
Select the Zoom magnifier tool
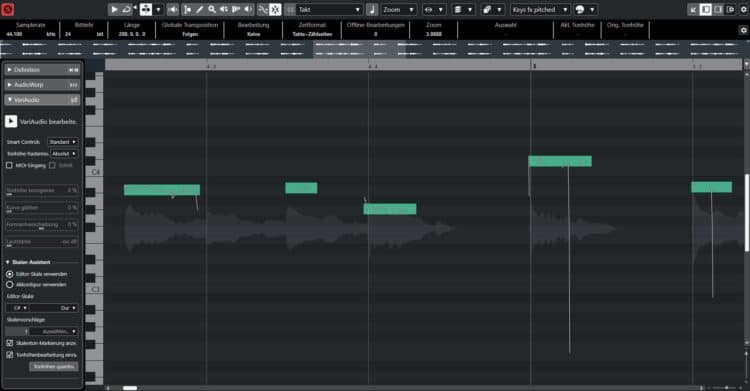[212, 10]
